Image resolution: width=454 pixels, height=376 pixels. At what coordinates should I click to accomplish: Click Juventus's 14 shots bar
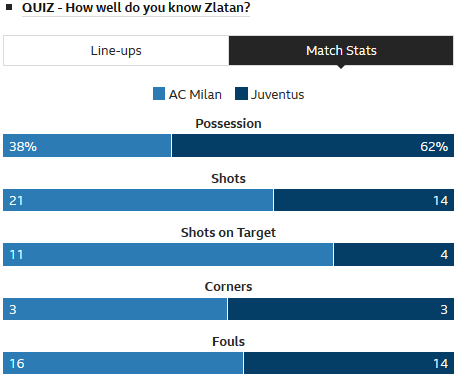[364, 200]
